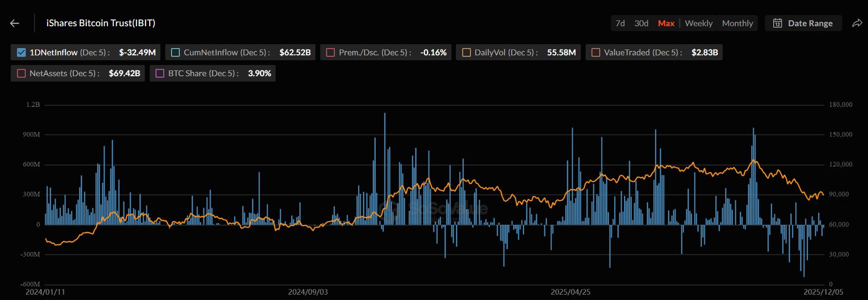Viewport: 868px width, 300px height.
Task: Show the ValueTraded series
Action: (596, 52)
